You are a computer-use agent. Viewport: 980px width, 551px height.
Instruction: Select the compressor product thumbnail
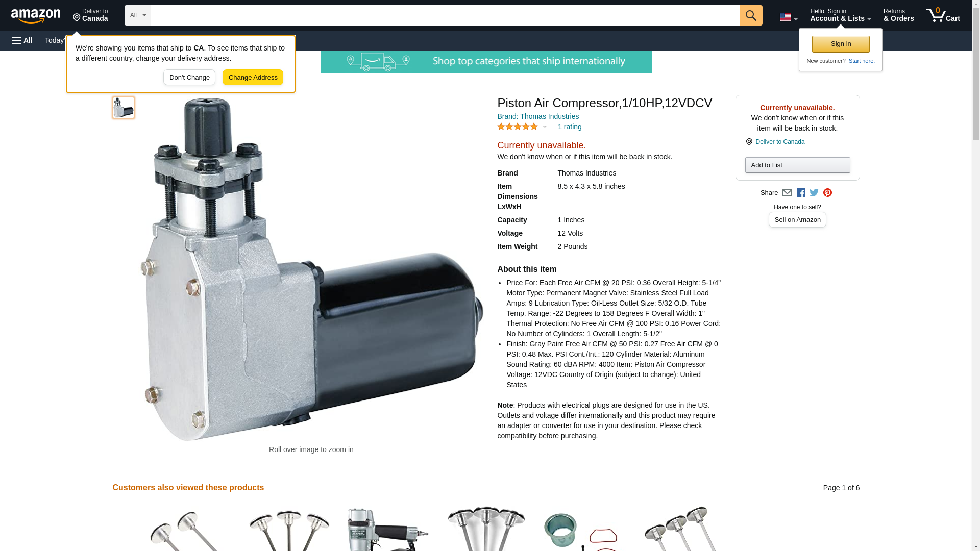click(124, 108)
